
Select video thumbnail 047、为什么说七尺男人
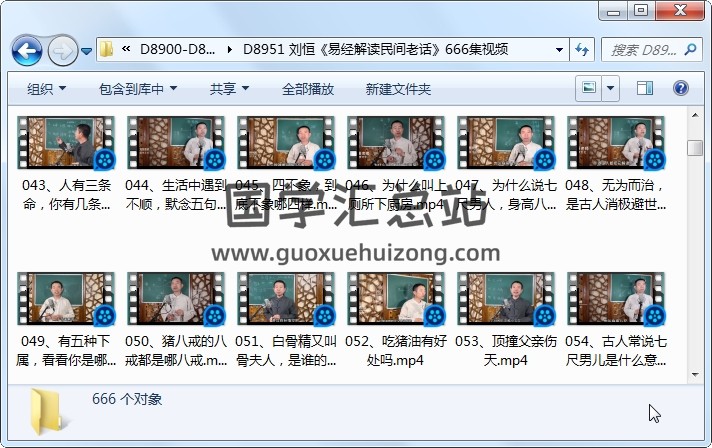(x=506, y=143)
